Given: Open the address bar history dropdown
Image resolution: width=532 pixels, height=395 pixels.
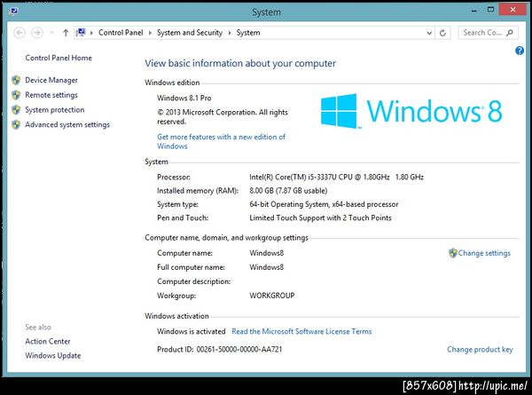Looking at the screenshot, I should pyautogui.click(x=429, y=33).
